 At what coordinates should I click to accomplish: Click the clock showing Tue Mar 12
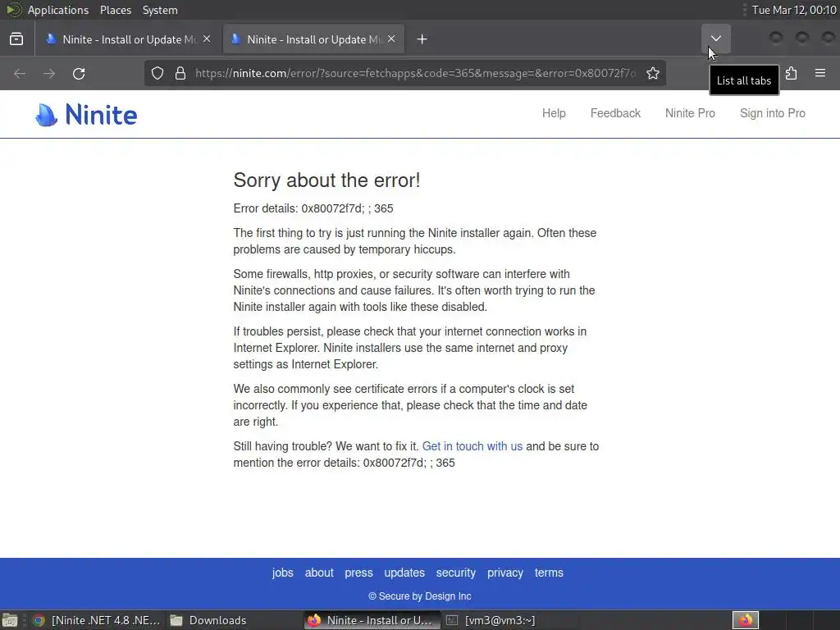point(794,10)
